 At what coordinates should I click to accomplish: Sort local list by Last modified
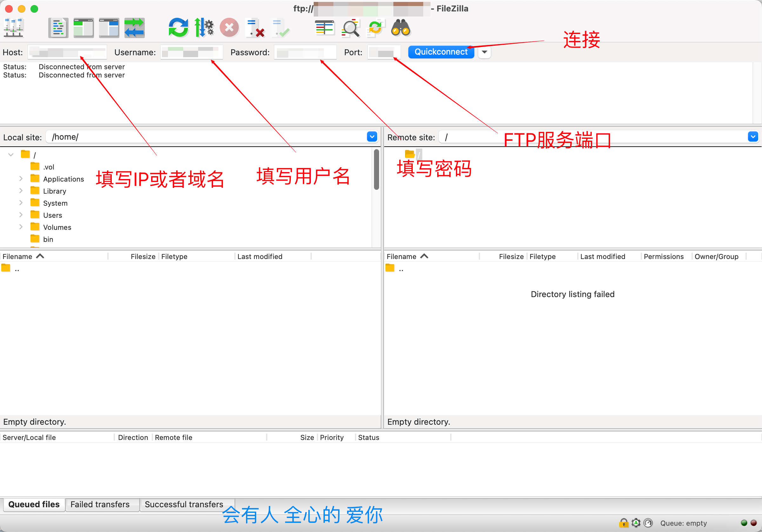click(x=259, y=256)
